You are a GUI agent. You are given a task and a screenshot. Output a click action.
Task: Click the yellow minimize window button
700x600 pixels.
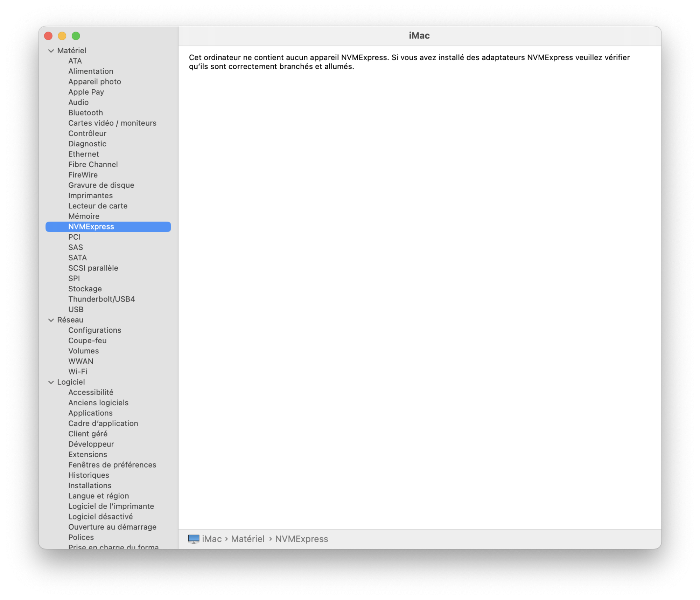pos(62,36)
